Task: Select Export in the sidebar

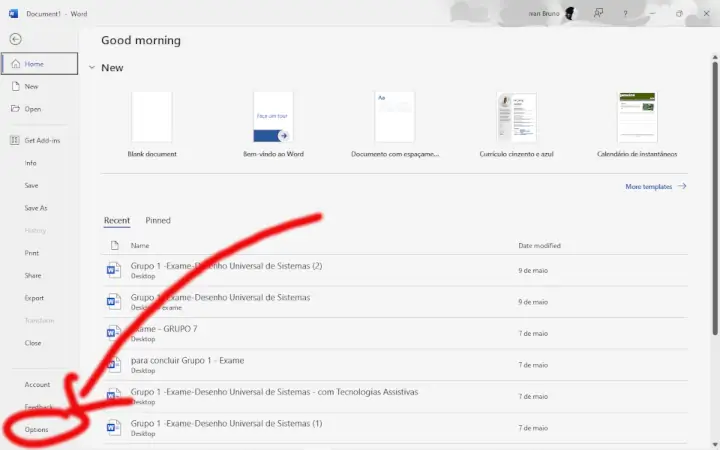Action: pos(34,298)
